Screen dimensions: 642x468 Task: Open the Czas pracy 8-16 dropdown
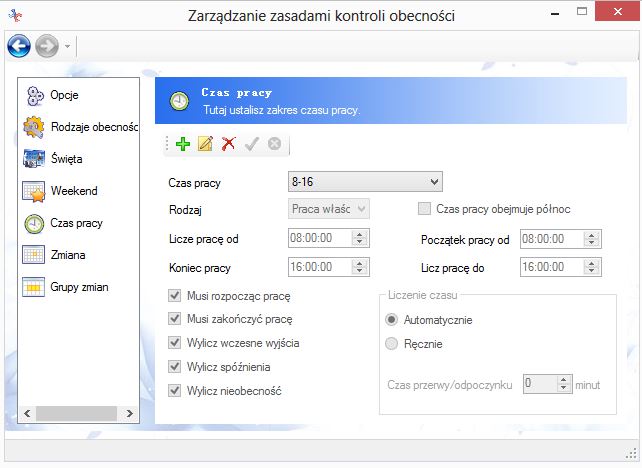pyautogui.click(x=365, y=182)
